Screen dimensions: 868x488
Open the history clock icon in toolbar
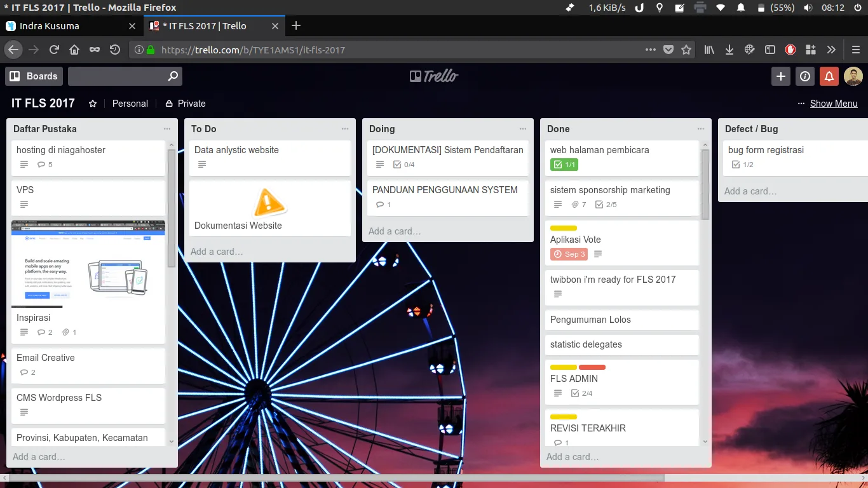(x=114, y=50)
